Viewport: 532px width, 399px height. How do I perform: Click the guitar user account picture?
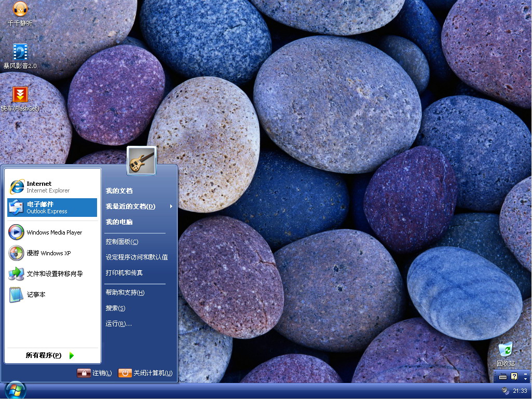142,161
